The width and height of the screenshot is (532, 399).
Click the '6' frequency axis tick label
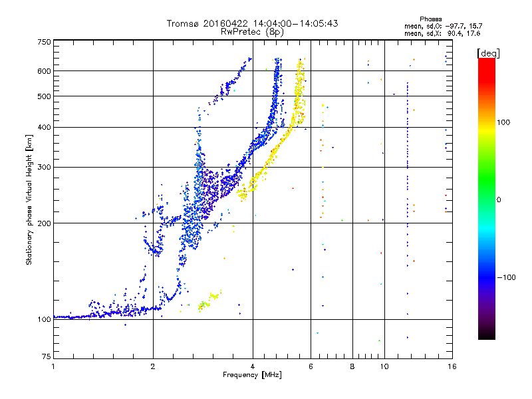[x=311, y=366]
